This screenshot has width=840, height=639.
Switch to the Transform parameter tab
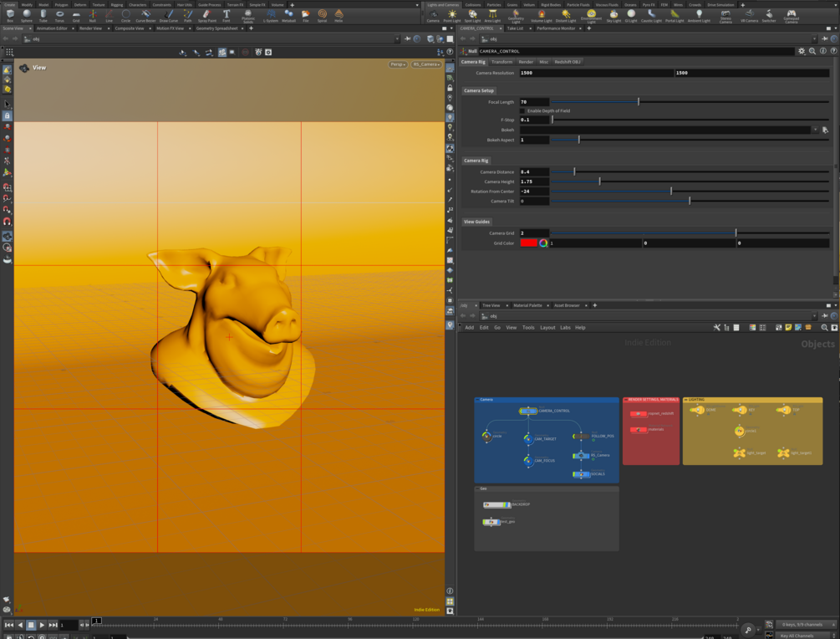click(501, 61)
